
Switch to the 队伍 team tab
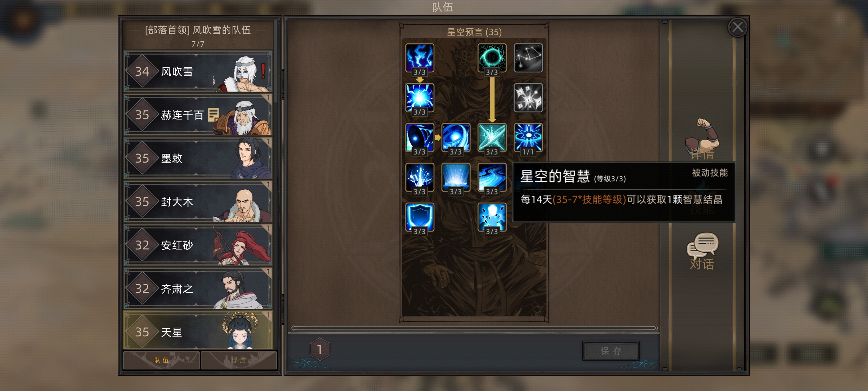click(161, 360)
